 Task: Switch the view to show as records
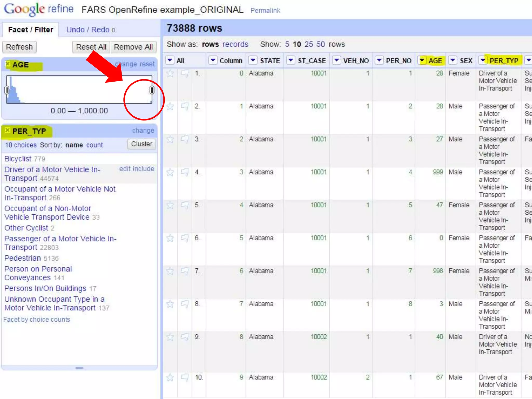point(235,44)
